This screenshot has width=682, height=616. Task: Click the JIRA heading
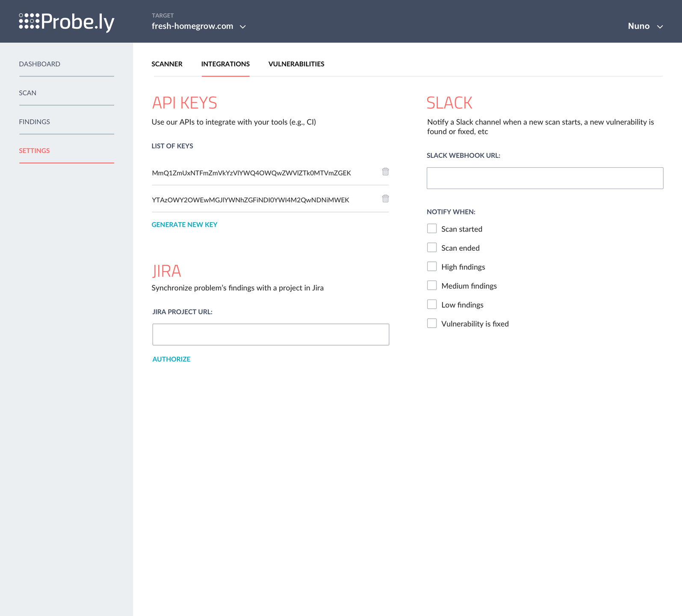167,271
